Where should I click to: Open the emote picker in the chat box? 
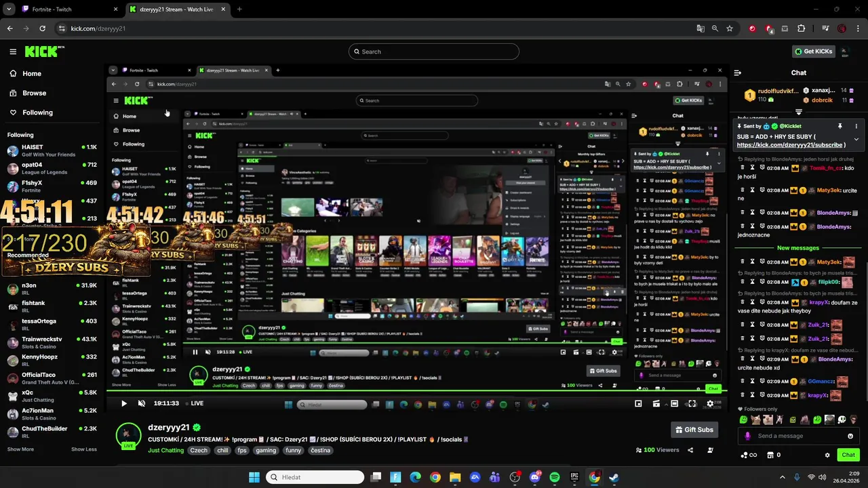[x=850, y=436]
